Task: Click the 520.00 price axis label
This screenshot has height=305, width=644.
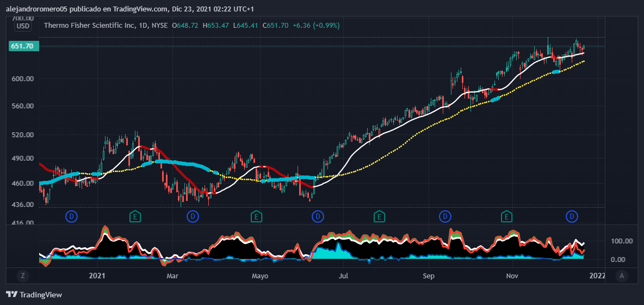Action: [24, 135]
